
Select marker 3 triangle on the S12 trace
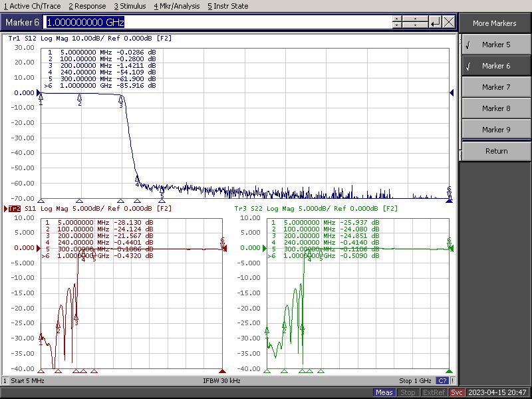pyautogui.click(x=121, y=100)
